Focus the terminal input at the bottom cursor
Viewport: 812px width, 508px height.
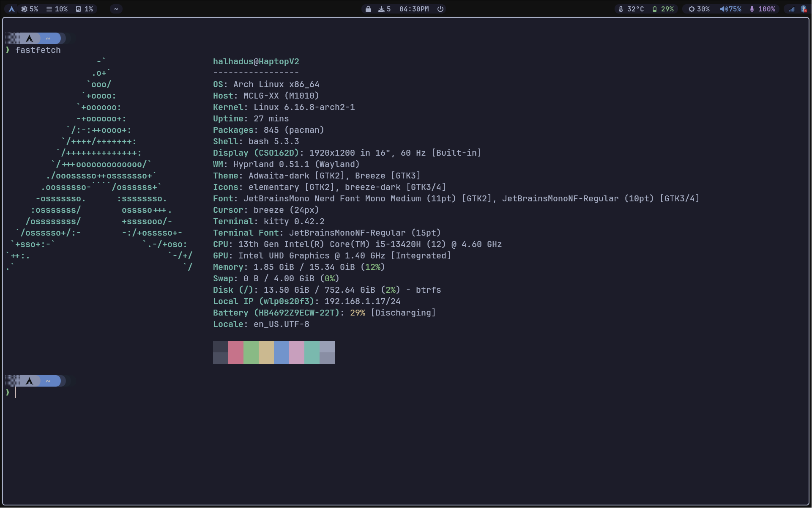tap(16, 393)
